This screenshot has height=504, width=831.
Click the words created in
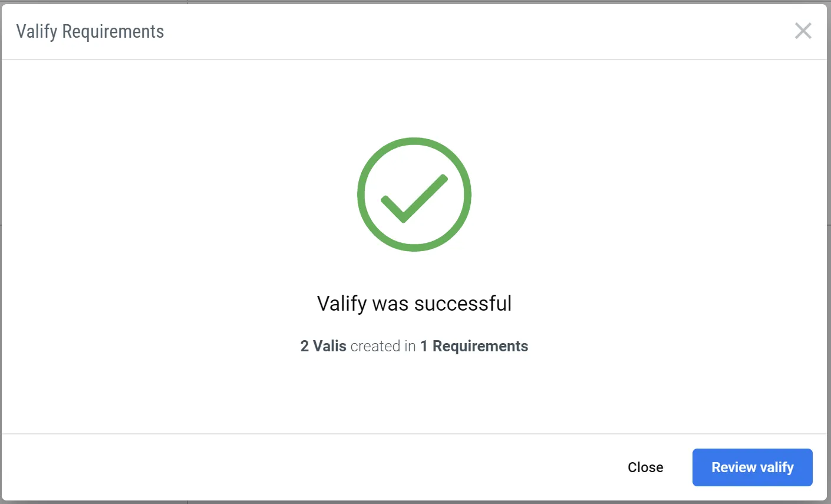[x=383, y=346]
